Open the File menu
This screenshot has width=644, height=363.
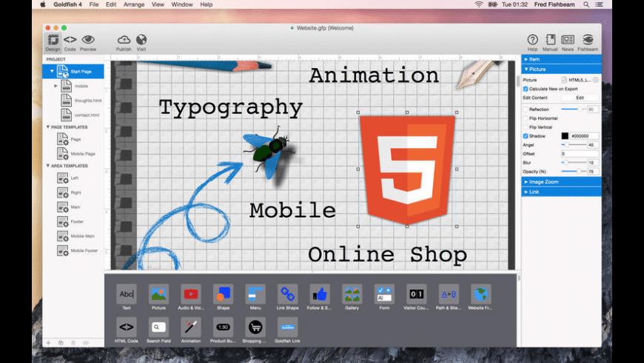pos(94,4)
